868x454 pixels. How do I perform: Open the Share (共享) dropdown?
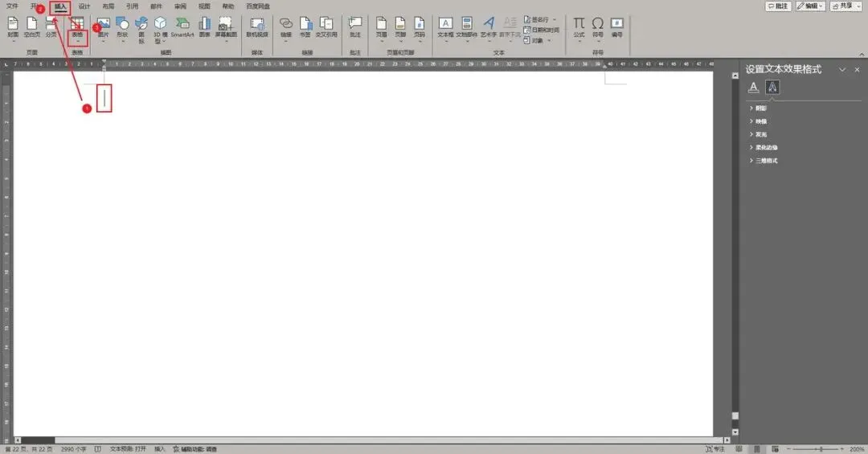tap(845, 6)
